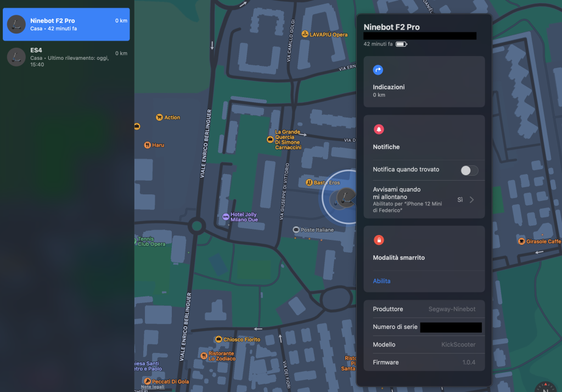Click the Ninebot F2 Pro scooter avatar icon
Screen dimensions: 562x392
pos(16,24)
